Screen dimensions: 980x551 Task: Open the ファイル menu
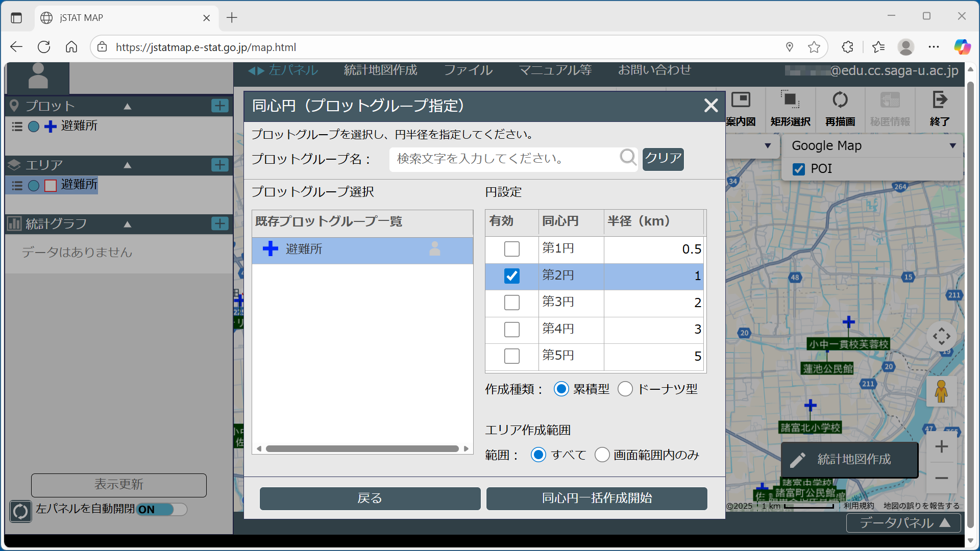pyautogui.click(x=468, y=70)
